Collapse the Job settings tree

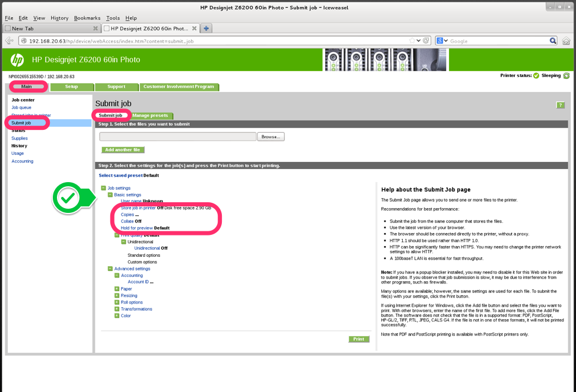[103, 188]
